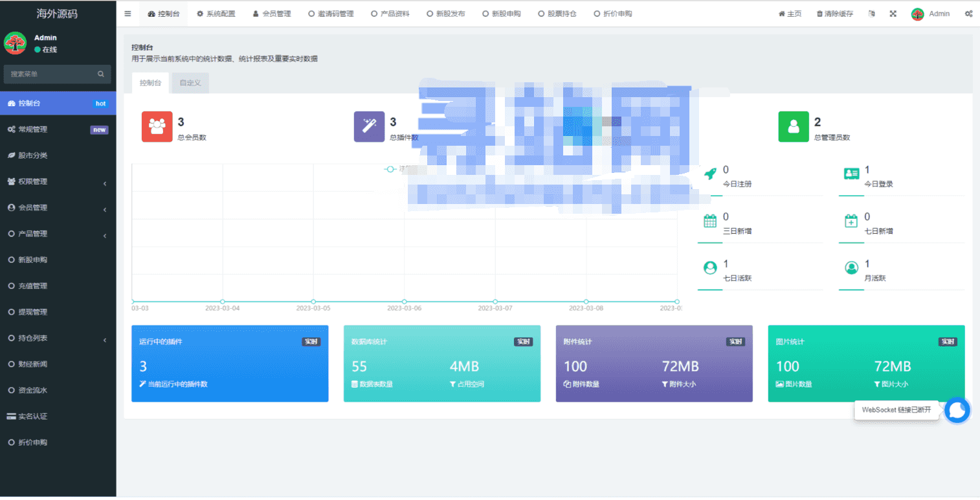Viewport: 980px width, 500px height.
Task: Open 充值管理 in the sidebar
Action: tap(58, 286)
